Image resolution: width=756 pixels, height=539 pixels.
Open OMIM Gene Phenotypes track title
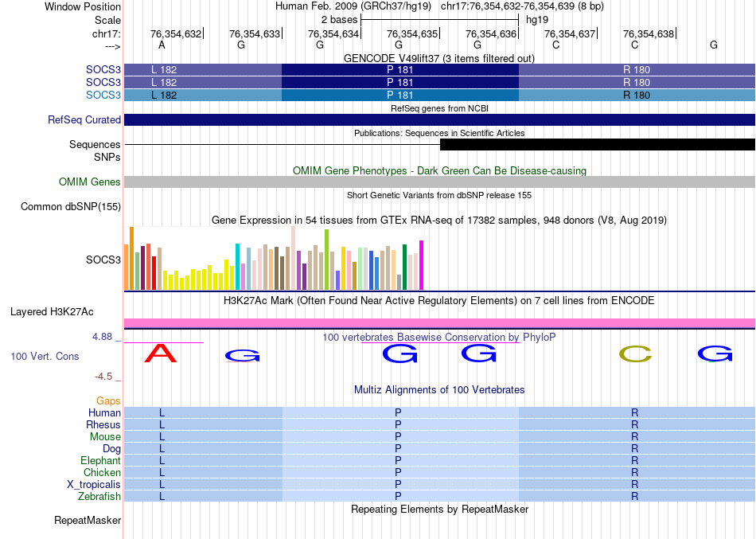(x=439, y=171)
